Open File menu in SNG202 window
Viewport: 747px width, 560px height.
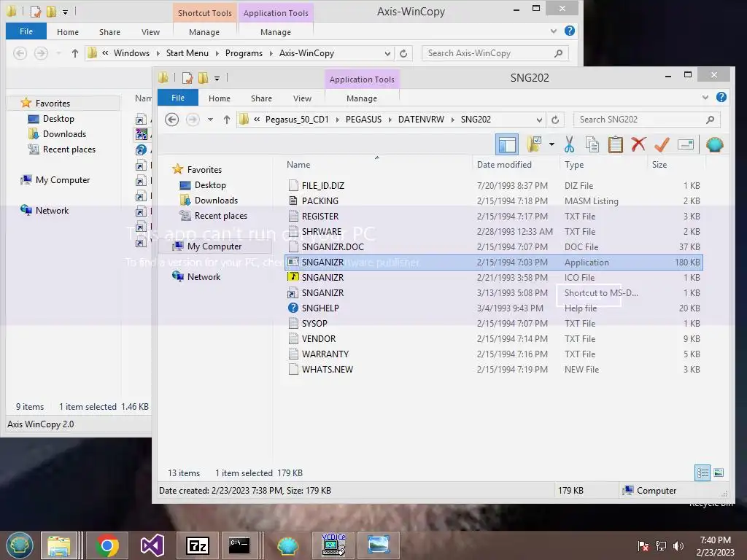(178, 98)
